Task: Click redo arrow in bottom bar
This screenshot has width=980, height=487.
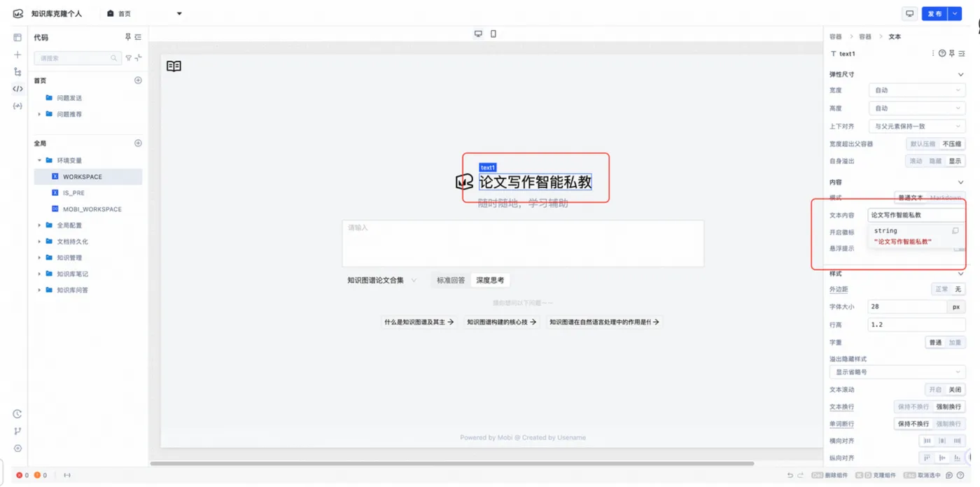Action: pos(802,475)
